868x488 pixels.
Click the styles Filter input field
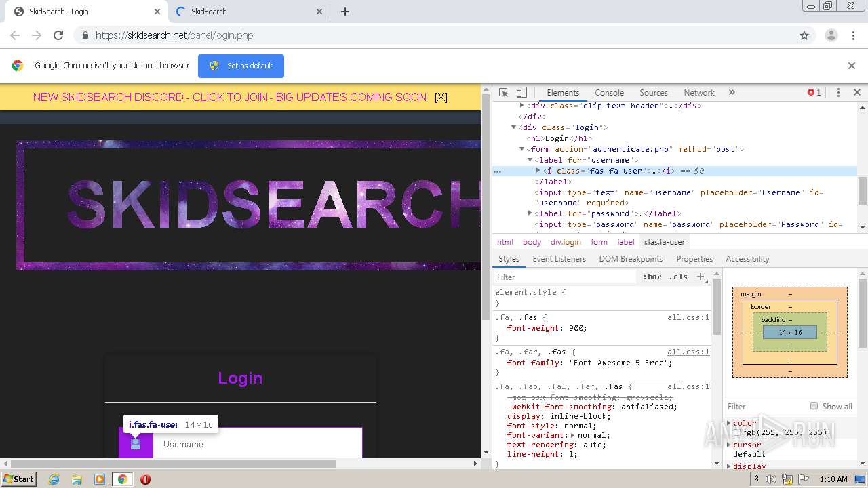[566, 277]
